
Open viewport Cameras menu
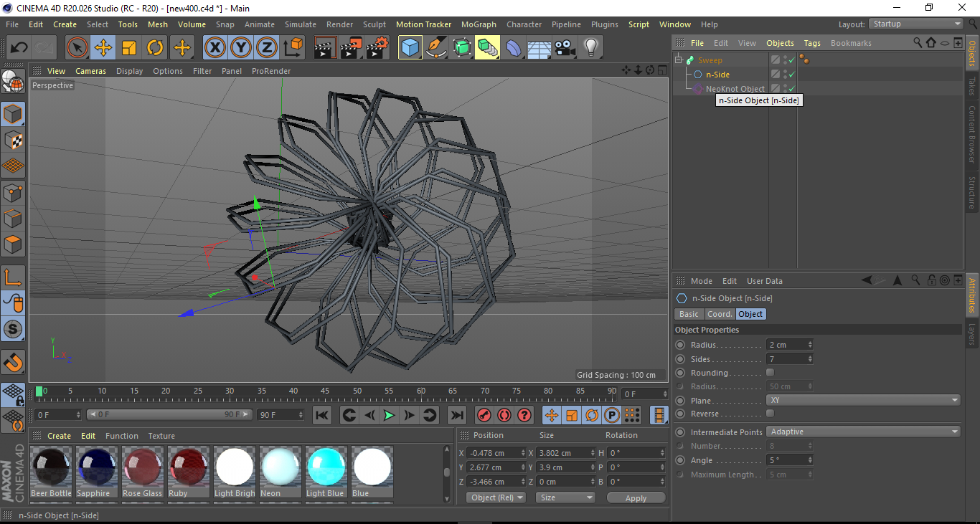[x=91, y=71]
